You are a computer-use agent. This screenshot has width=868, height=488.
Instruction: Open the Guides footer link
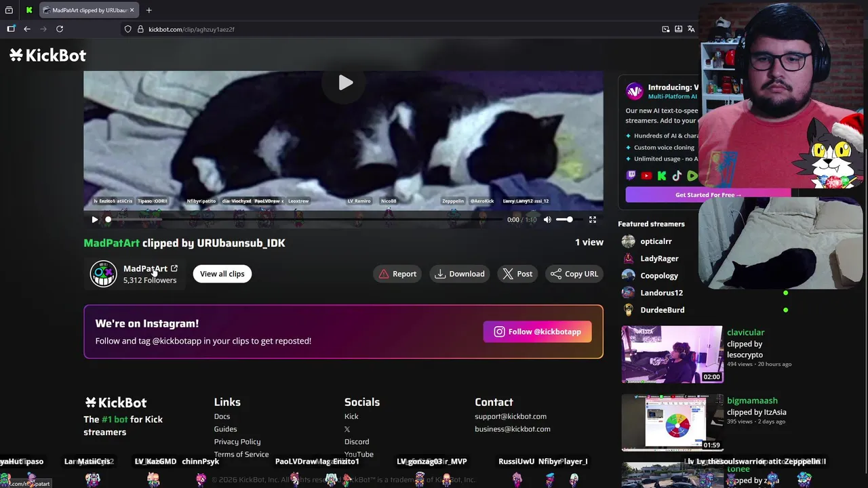coord(225,429)
